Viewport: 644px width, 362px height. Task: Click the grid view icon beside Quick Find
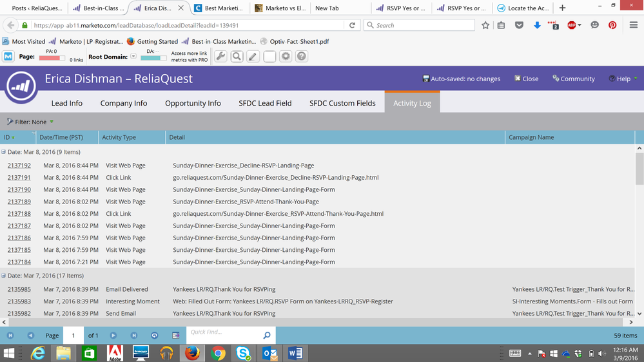pos(176,336)
